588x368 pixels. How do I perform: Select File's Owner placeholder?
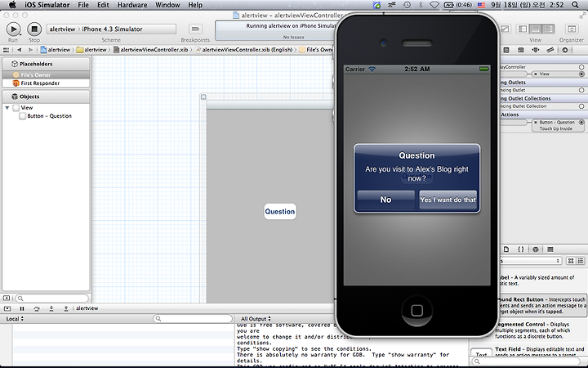pos(46,74)
